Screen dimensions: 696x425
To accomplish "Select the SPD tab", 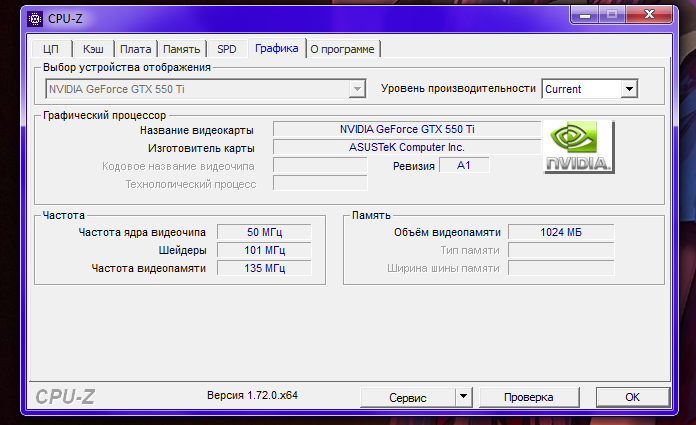I will coord(226,49).
